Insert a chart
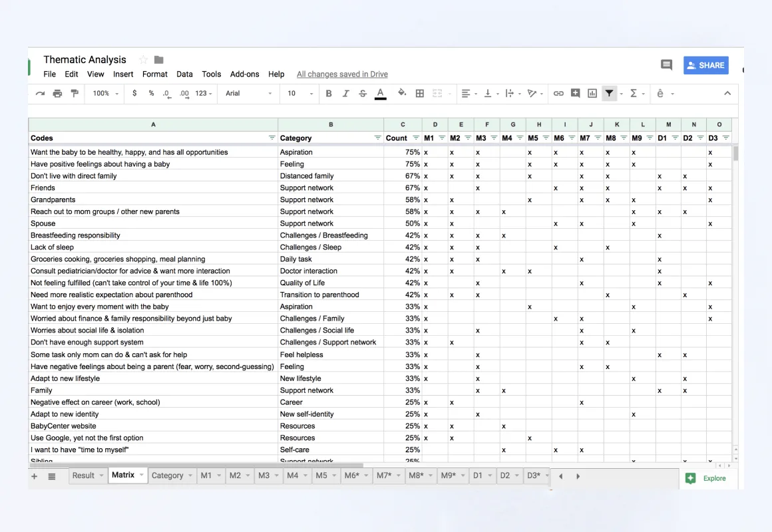Screen dimensions: 772x532 coord(592,93)
